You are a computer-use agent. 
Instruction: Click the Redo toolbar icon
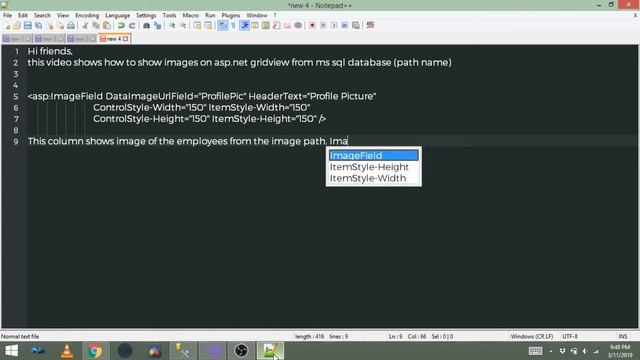point(132,26)
